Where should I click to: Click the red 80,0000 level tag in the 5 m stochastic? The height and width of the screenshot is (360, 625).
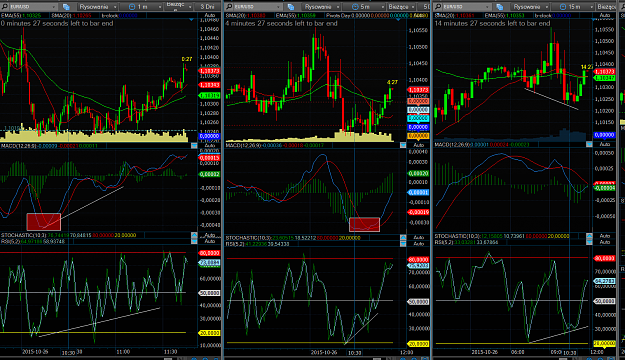pyautogui.click(x=418, y=260)
